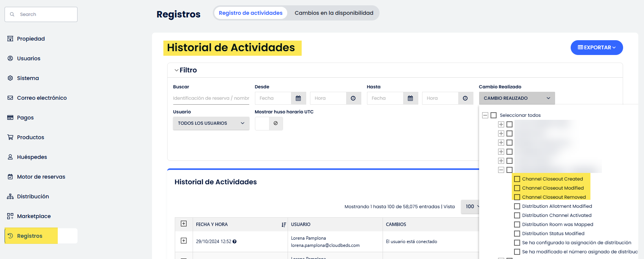This screenshot has width=644, height=259.
Task: Click the Exportar button
Action: click(597, 47)
